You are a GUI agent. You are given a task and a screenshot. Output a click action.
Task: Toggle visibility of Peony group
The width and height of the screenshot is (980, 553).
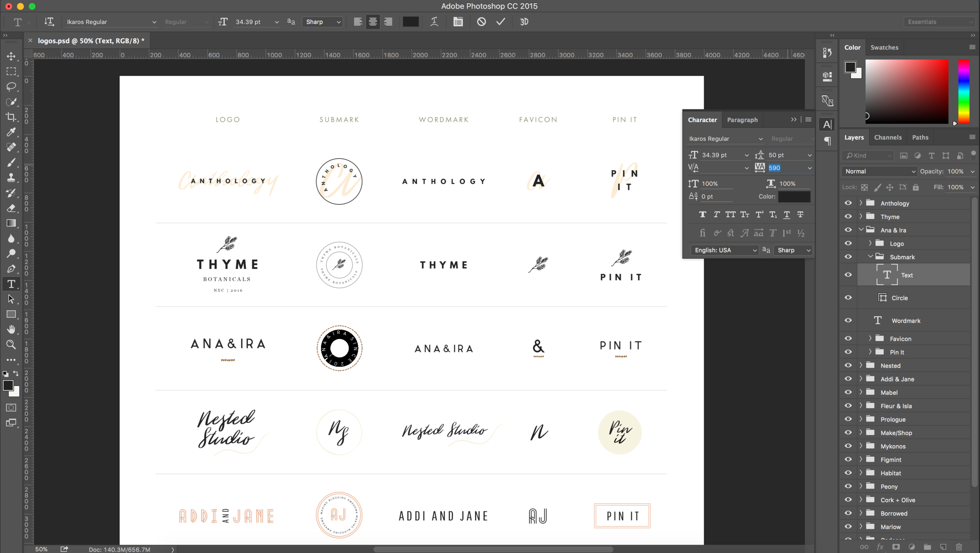(x=848, y=486)
